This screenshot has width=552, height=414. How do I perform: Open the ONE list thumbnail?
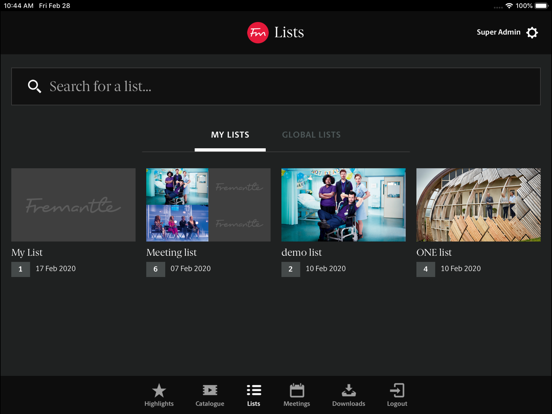pos(478,205)
